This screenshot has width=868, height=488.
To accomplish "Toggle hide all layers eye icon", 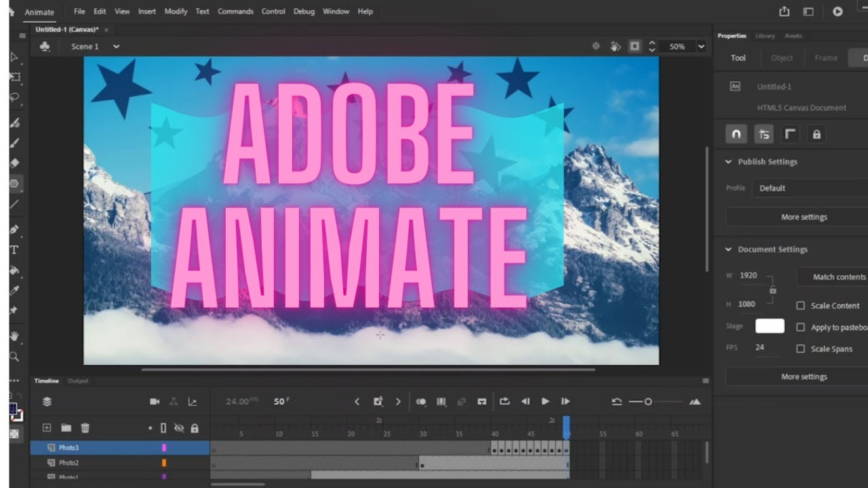I will click(x=179, y=428).
